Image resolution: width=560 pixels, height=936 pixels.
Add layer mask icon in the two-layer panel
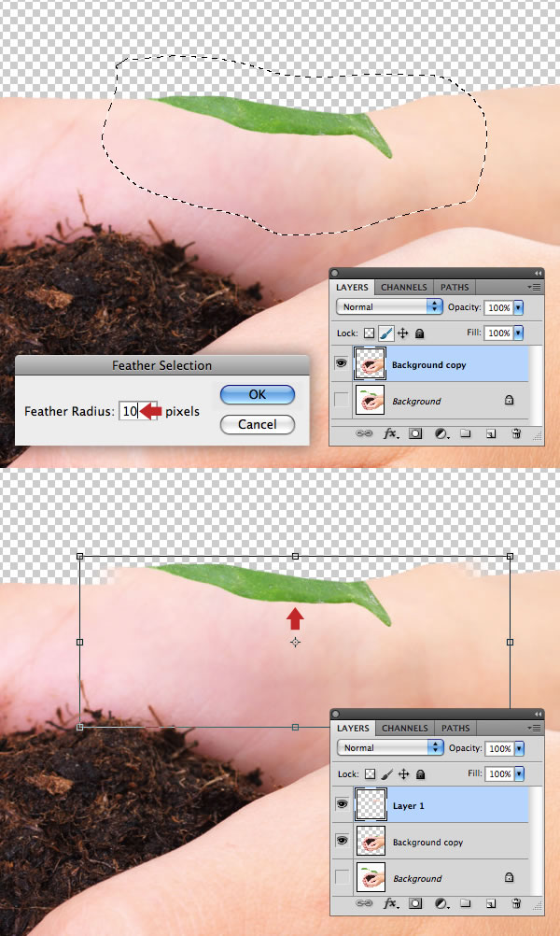[415, 433]
